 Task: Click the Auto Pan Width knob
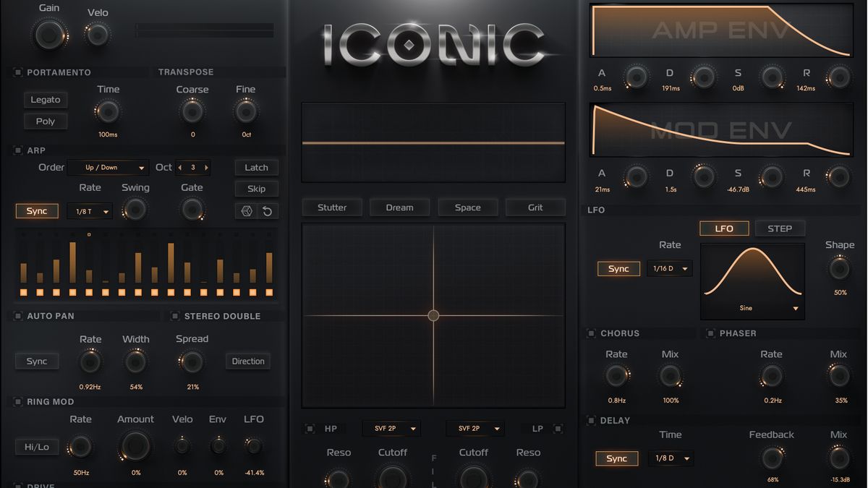click(x=135, y=361)
